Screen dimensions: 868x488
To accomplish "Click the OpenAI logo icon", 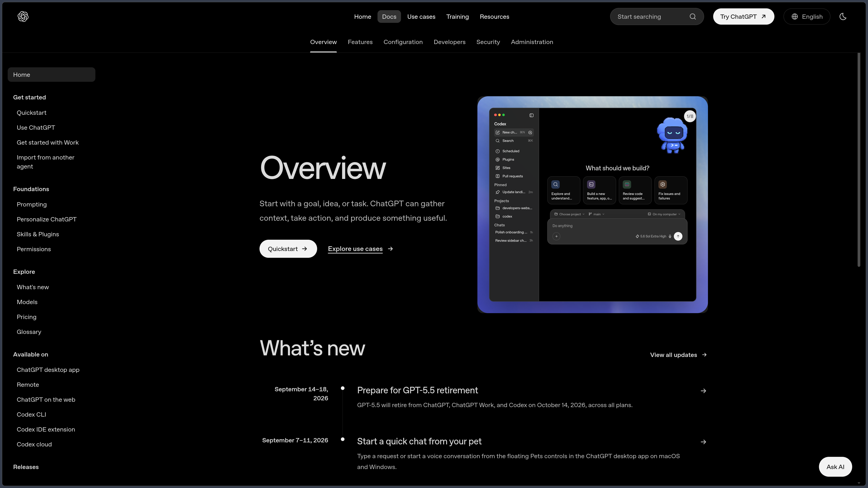I will click(x=23, y=16).
